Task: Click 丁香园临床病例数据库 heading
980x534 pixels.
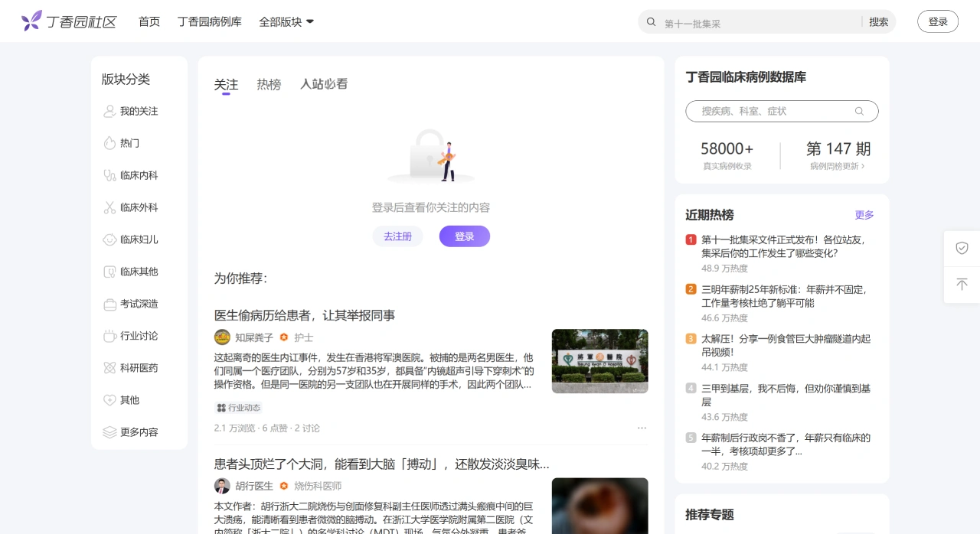Action: tap(746, 77)
